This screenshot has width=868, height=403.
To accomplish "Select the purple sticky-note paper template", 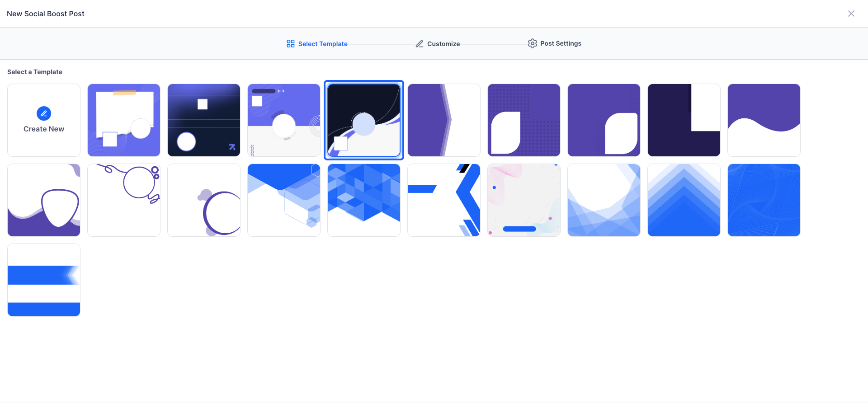I will coord(124,120).
